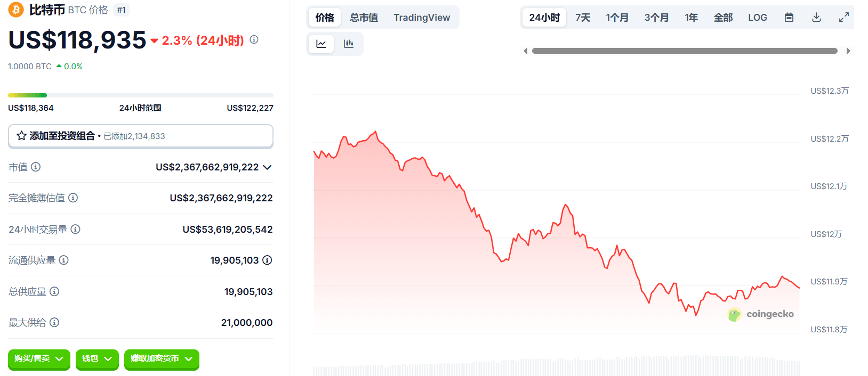The height and width of the screenshot is (376, 868).
Task: Select 1个月 time range
Action: pos(617,18)
